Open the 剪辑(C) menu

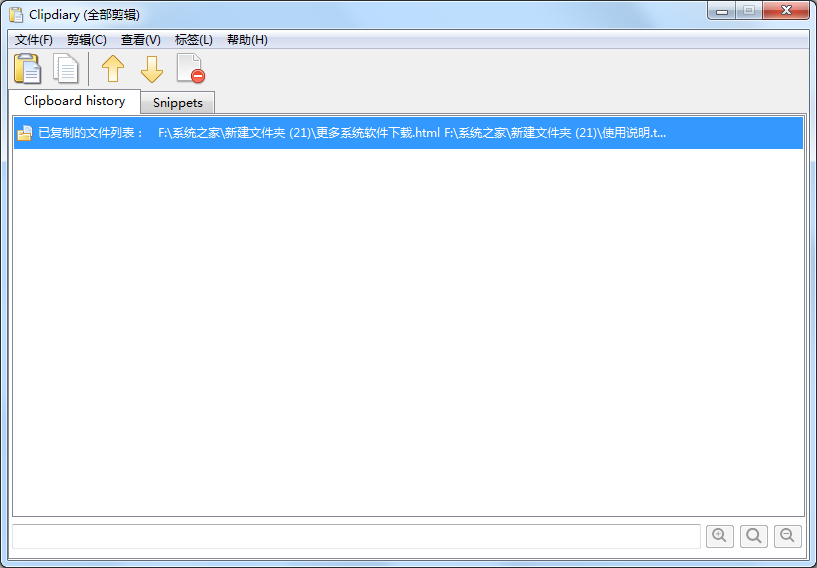tap(86, 40)
